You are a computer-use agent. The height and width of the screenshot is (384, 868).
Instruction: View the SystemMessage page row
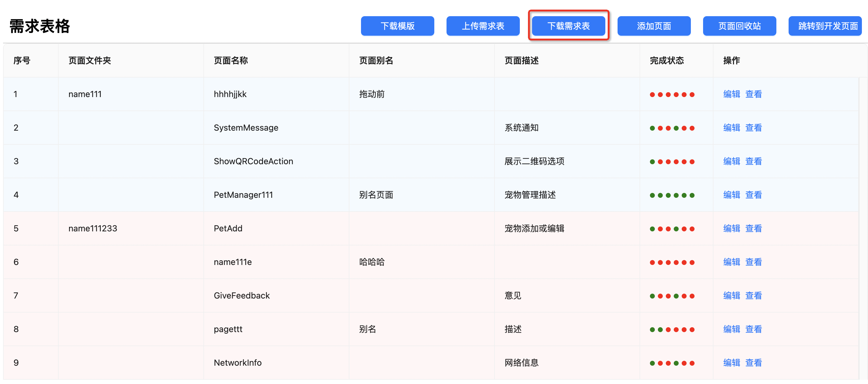(753, 128)
